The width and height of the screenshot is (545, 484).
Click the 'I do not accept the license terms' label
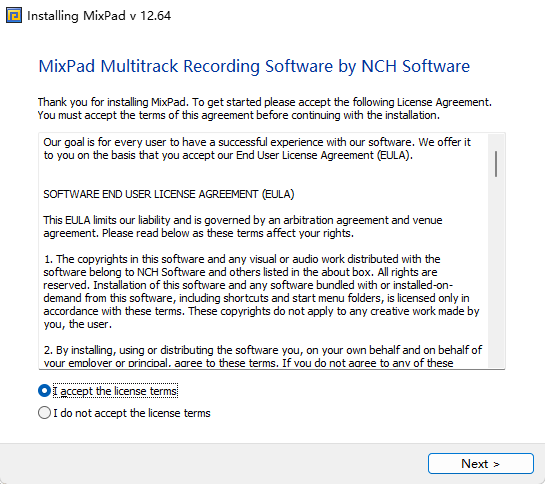point(132,413)
